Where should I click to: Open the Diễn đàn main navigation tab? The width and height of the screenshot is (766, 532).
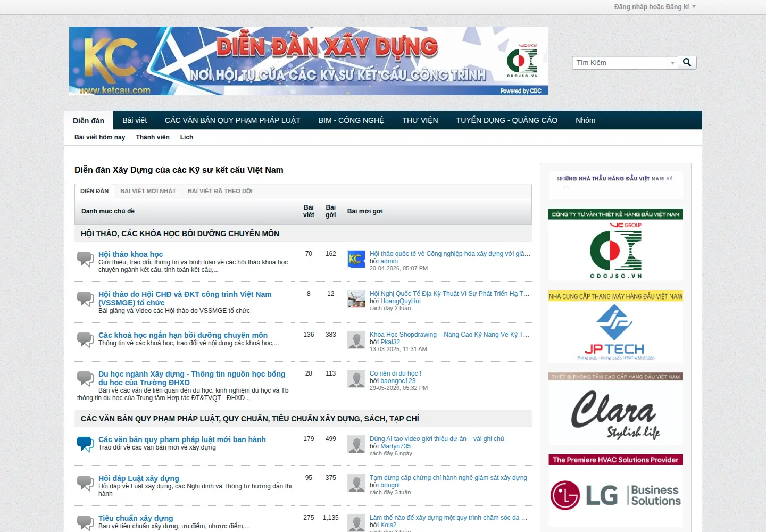pos(88,120)
